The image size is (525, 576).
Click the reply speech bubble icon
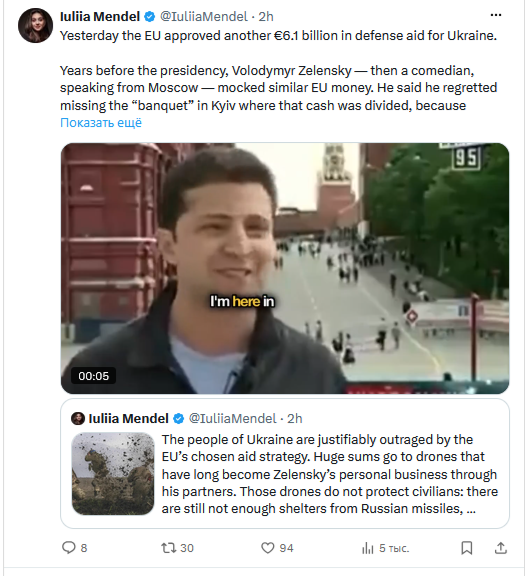(x=68, y=548)
